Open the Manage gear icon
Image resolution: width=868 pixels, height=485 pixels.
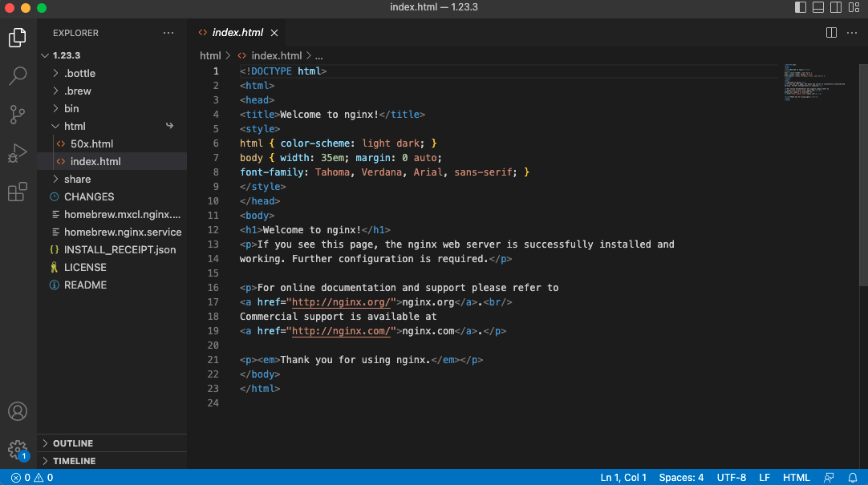18,450
